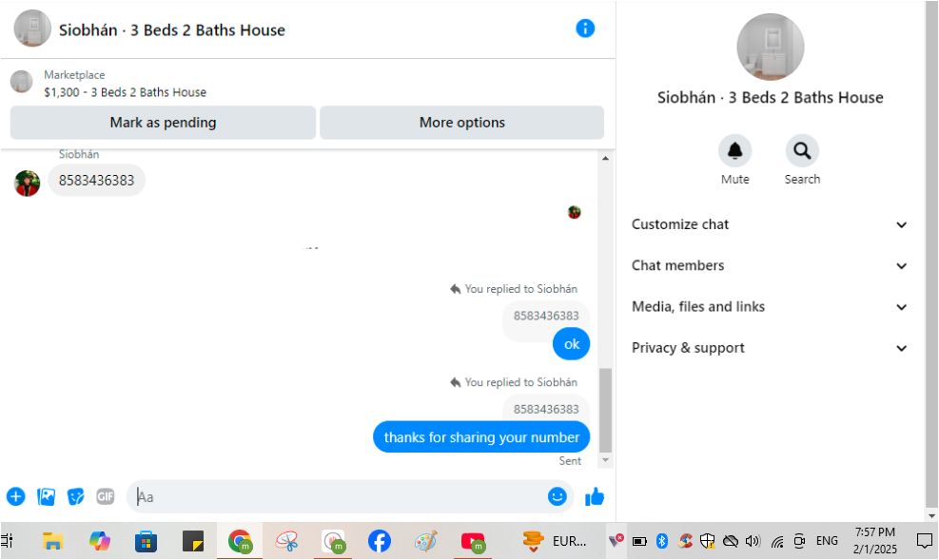Expand Customize chat section

click(770, 224)
